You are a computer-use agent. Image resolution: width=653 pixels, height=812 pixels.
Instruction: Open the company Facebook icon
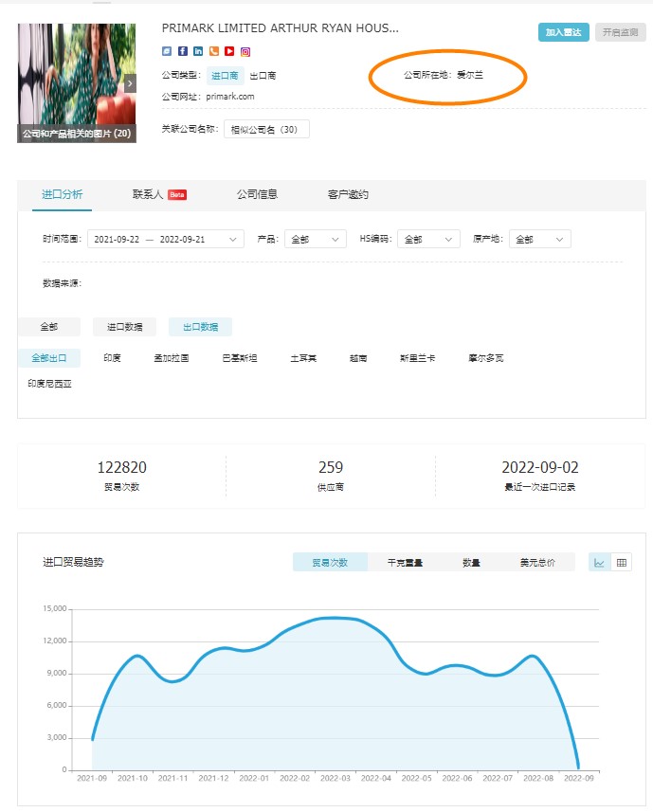click(183, 51)
